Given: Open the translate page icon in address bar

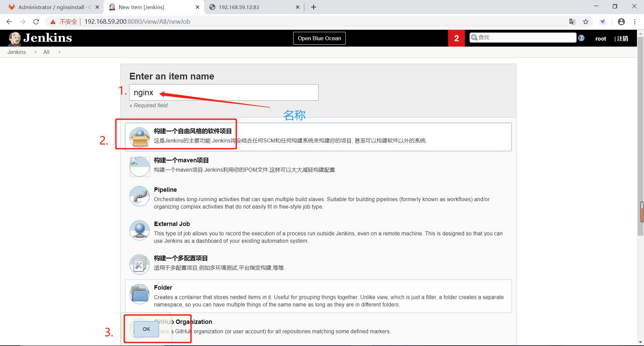Looking at the screenshot, I should [x=572, y=21].
